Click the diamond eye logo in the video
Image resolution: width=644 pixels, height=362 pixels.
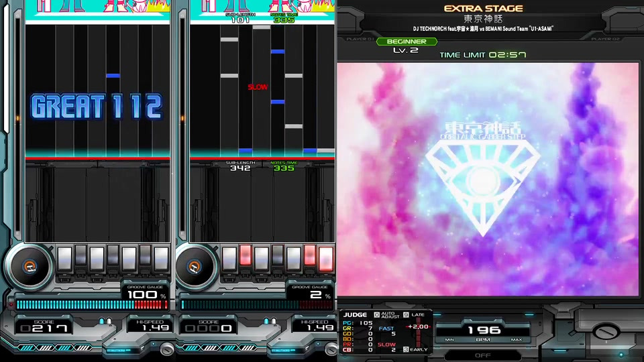pos(482,187)
